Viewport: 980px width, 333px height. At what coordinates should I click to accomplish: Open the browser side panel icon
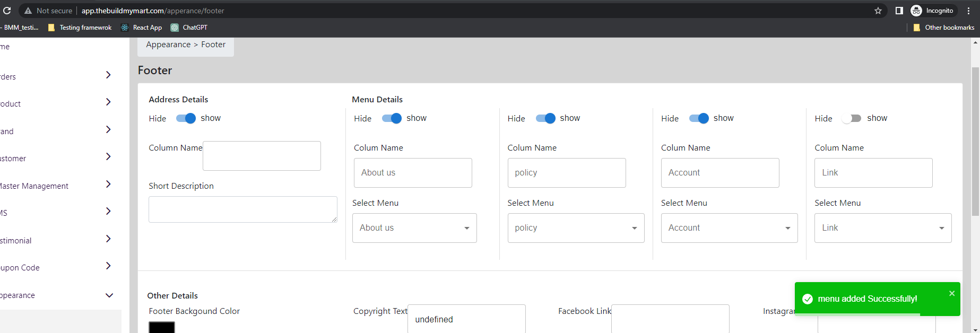[x=899, y=11]
